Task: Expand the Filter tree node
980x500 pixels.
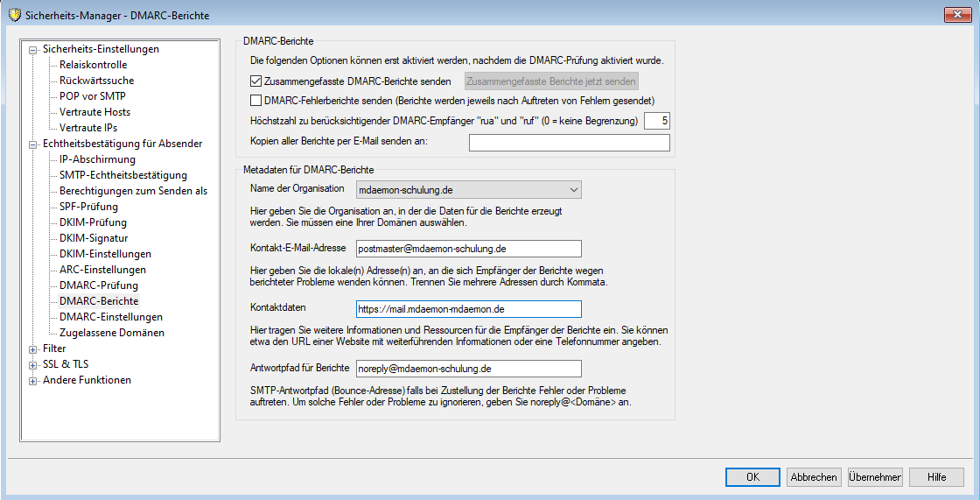Action: click(x=33, y=349)
